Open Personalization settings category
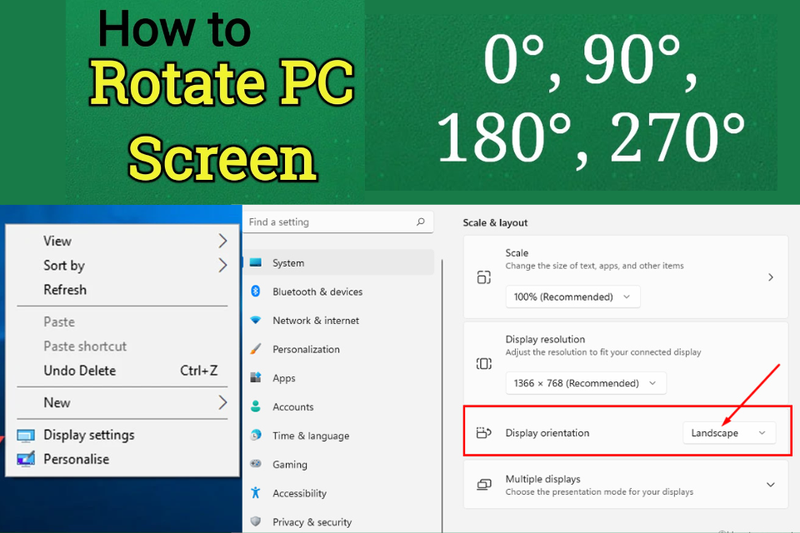 (x=339, y=349)
